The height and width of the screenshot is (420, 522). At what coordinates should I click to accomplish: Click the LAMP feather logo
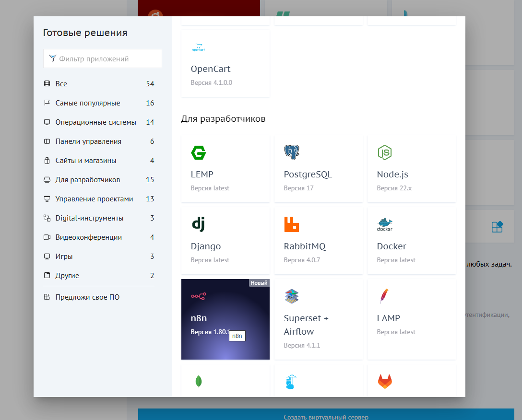click(384, 296)
